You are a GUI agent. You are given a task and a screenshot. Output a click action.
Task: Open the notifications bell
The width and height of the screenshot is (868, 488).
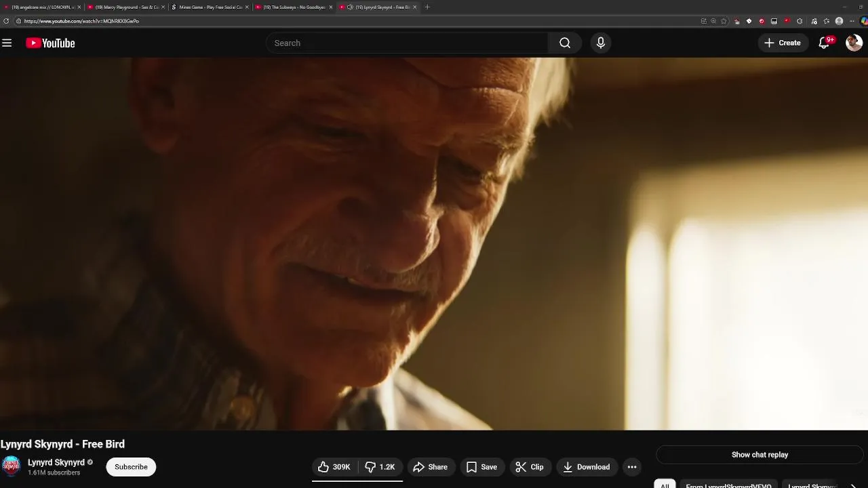coord(825,43)
